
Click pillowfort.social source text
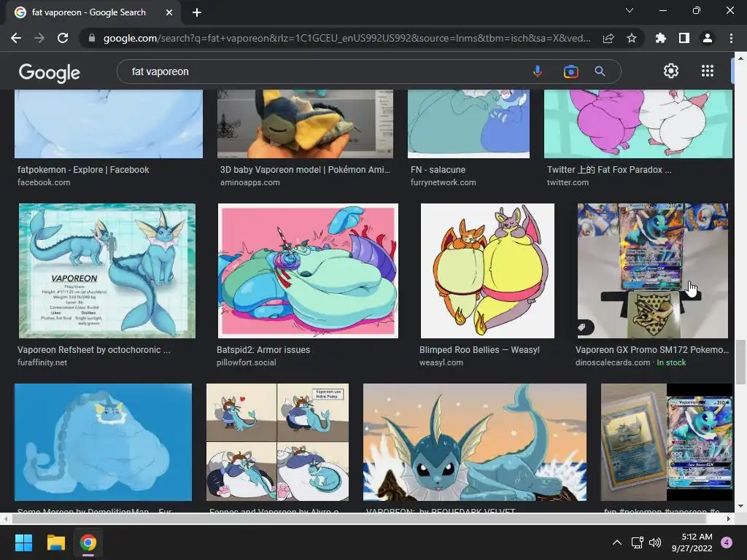point(247,362)
